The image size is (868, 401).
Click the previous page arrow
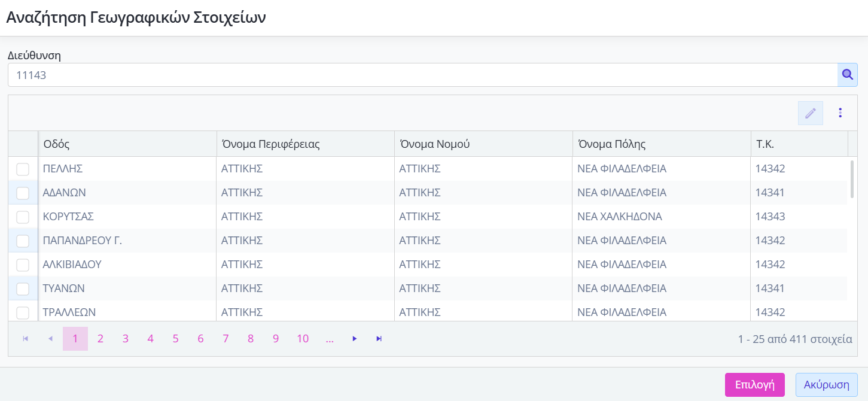pyautogui.click(x=50, y=339)
